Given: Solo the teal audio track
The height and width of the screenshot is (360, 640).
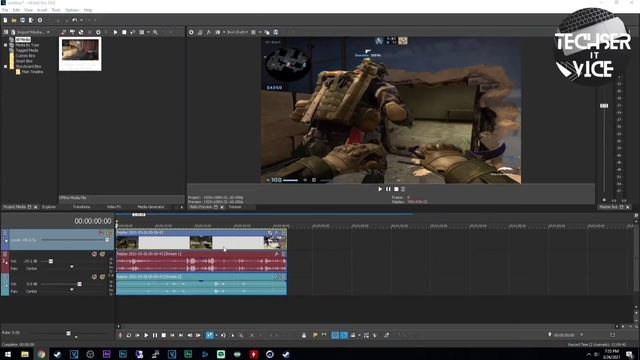Looking at the screenshot, I should coord(102,277).
